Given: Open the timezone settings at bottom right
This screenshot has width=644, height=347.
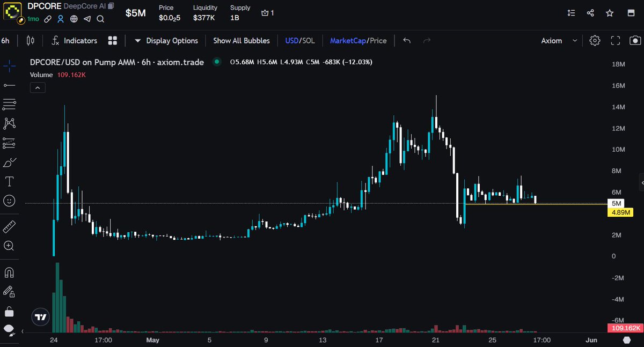Looking at the screenshot, I should [x=627, y=340].
